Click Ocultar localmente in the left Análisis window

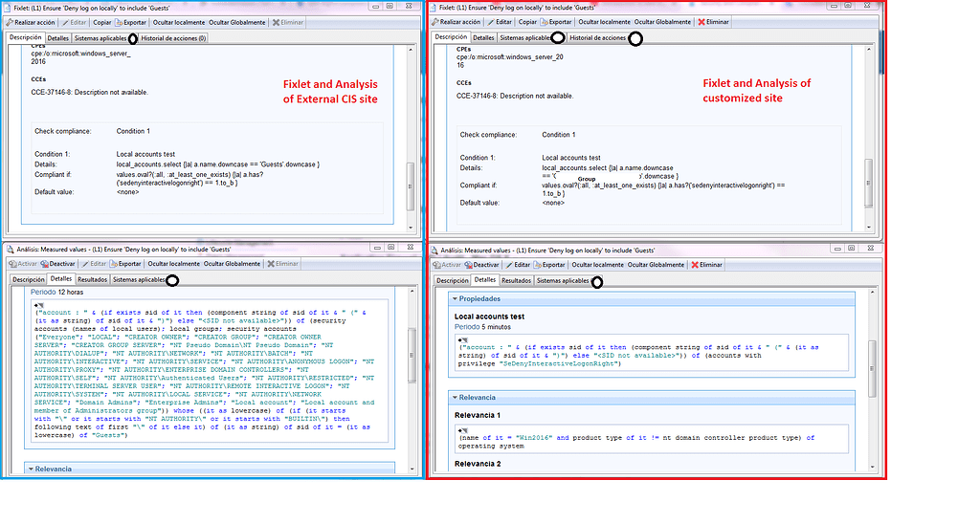click(x=174, y=264)
